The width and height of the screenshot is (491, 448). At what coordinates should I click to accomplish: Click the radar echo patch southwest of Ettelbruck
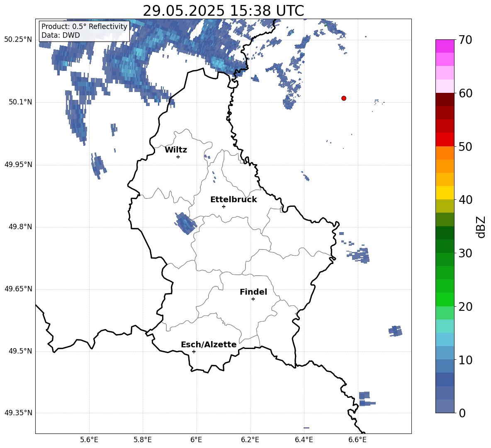pyautogui.click(x=186, y=223)
